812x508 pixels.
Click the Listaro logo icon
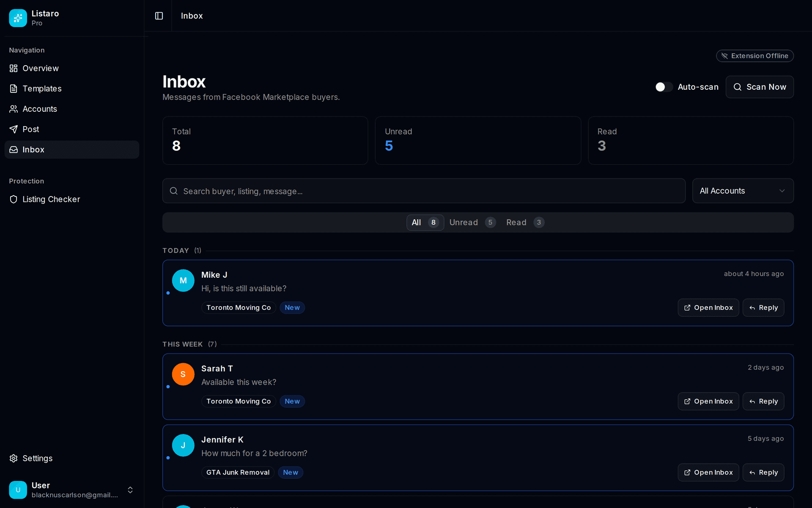(17, 18)
